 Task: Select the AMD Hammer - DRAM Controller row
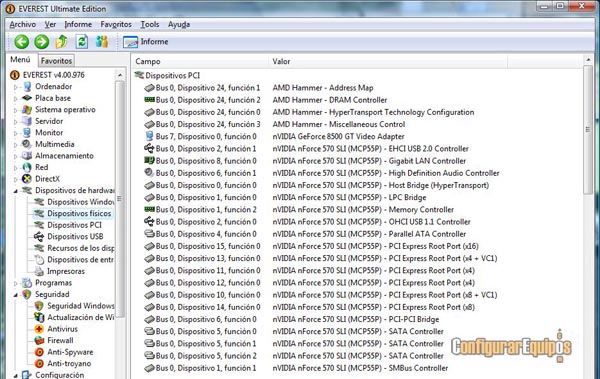[329, 100]
